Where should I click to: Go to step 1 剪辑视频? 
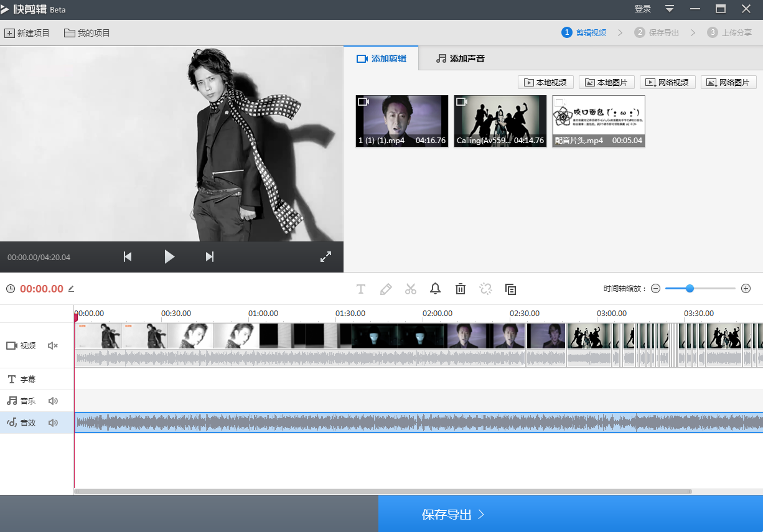click(584, 32)
